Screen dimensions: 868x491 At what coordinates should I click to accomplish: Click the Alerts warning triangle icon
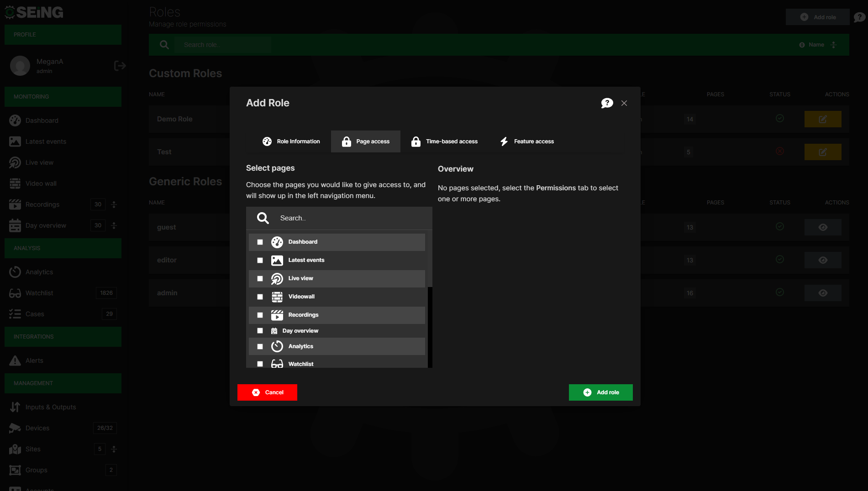tap(15, 360)
